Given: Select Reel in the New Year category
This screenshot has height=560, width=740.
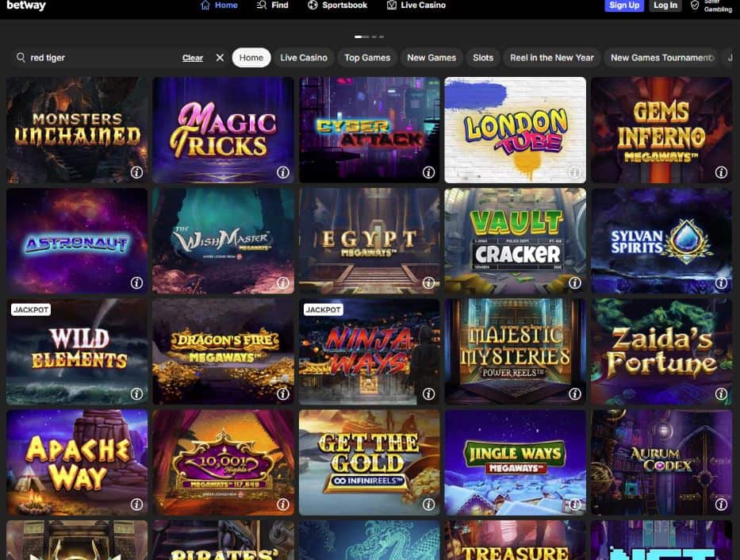Looking at the screenshot, I should (552, 58).
